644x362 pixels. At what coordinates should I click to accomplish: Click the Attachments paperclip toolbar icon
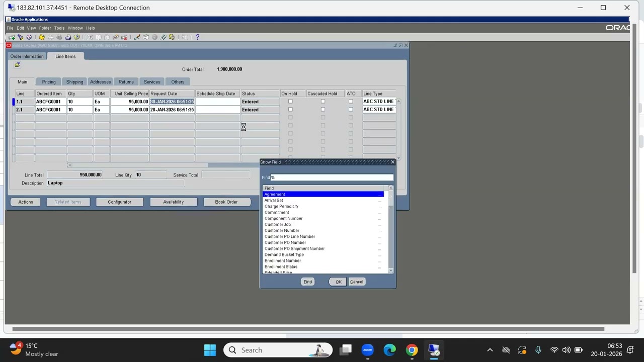point(163,37)
